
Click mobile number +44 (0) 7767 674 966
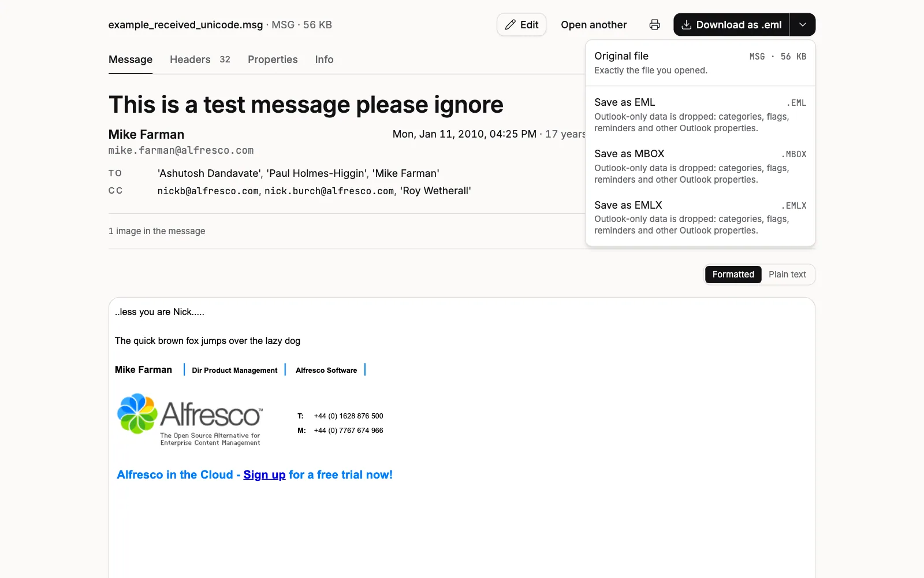pyautogui.click(x=348, y=431)
